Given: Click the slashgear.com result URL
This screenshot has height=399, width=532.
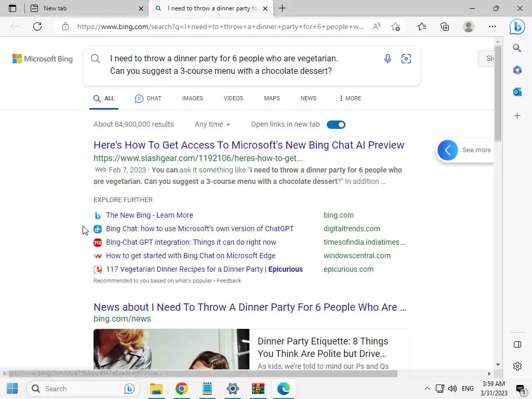Looking at the screenshot, I should click(x=198, y=158).
